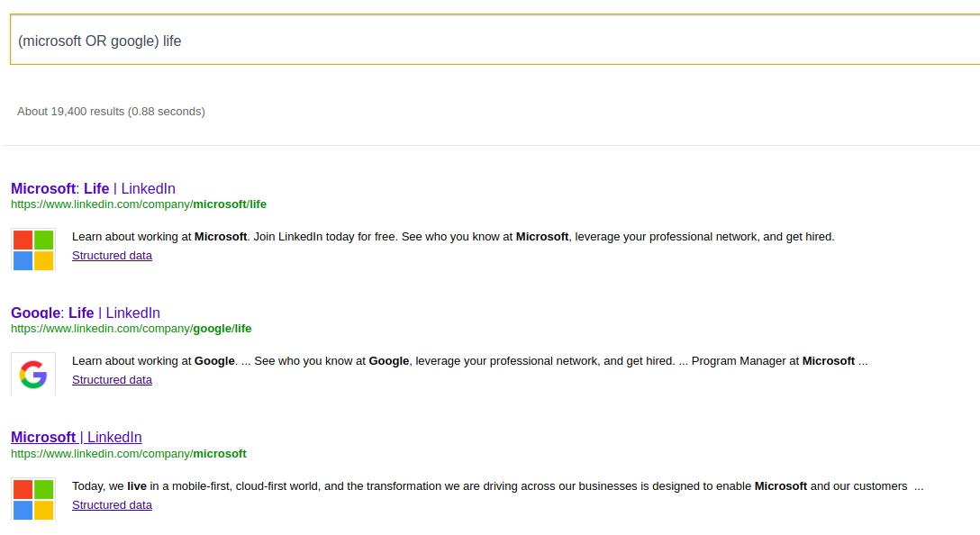Click the "Learn about working at Google" snippet
The image size is (980, 535).
point(153,361)
